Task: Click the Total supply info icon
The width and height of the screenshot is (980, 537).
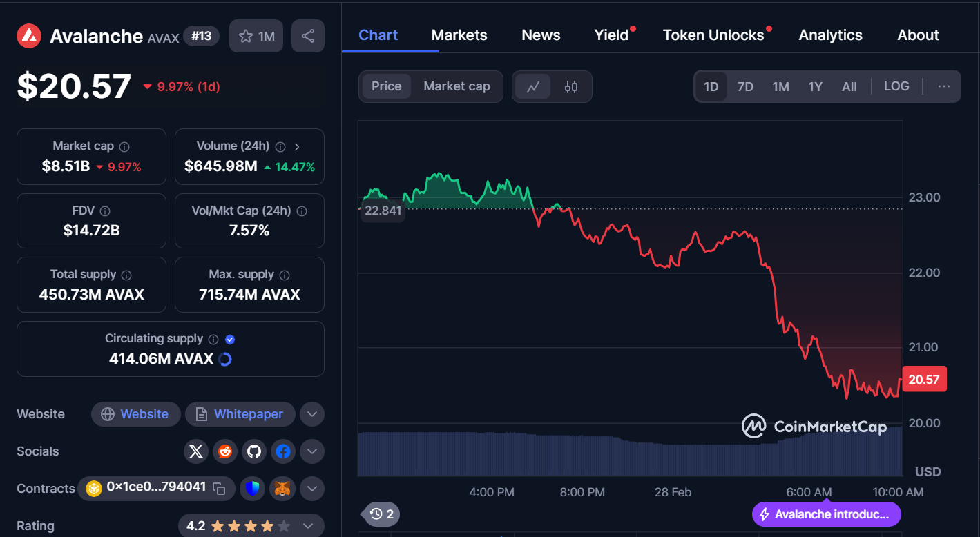Action: [x=126, y=275]
